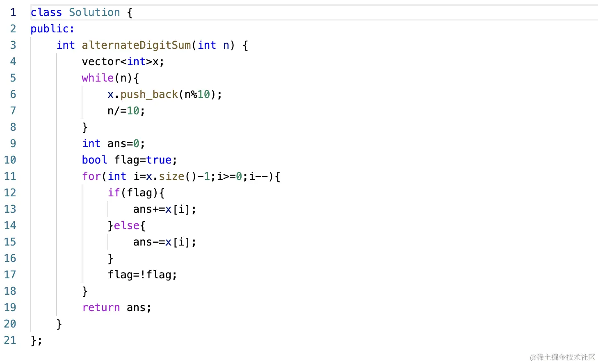Click 'return ans;' statement
The height and width of the screenshot is (364, 598).
pos(117,307)
